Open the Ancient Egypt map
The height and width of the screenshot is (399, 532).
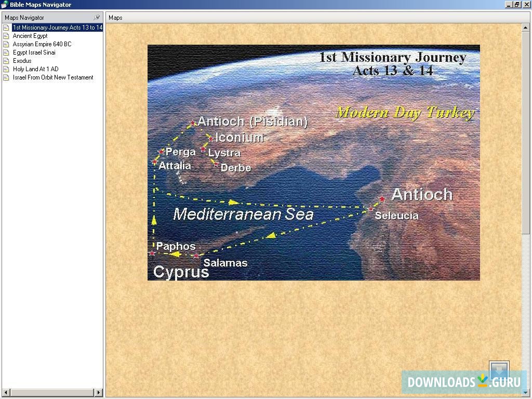(x=30, y=36)
